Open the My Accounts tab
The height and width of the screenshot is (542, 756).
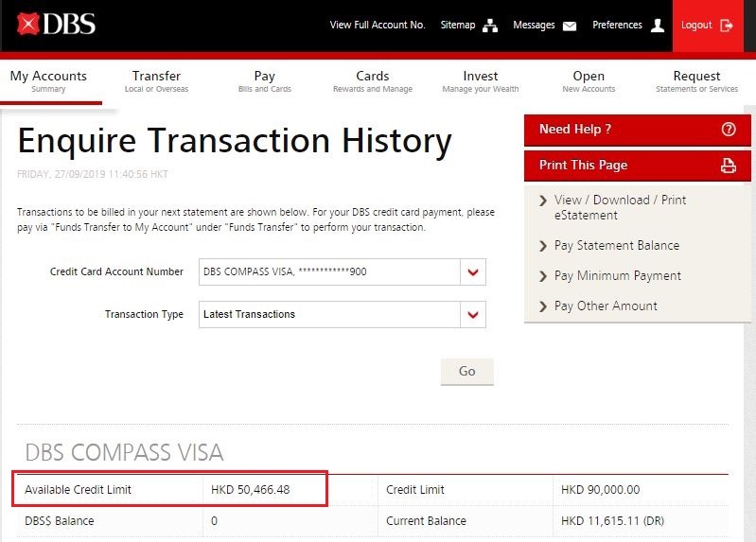tap(48, 81)
